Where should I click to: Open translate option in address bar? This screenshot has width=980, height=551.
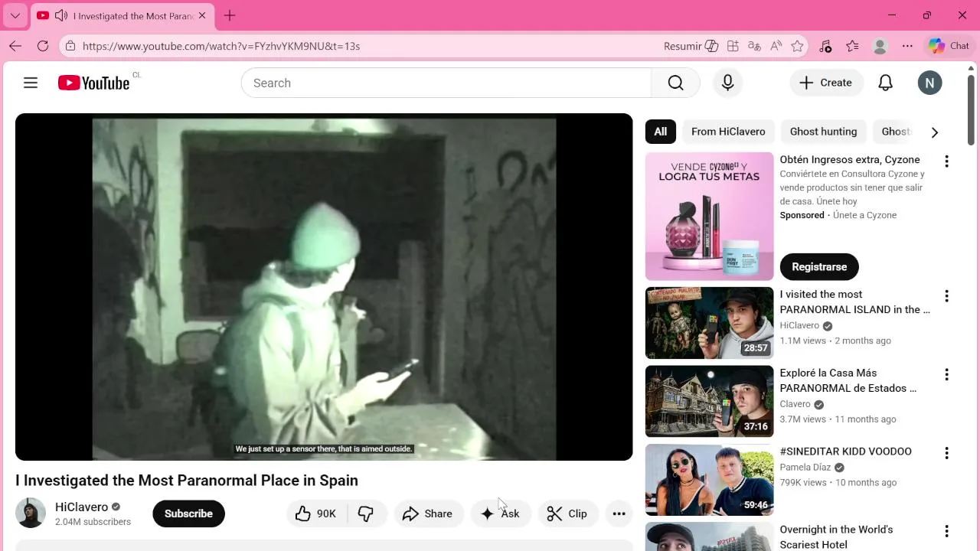pos(754,46)
